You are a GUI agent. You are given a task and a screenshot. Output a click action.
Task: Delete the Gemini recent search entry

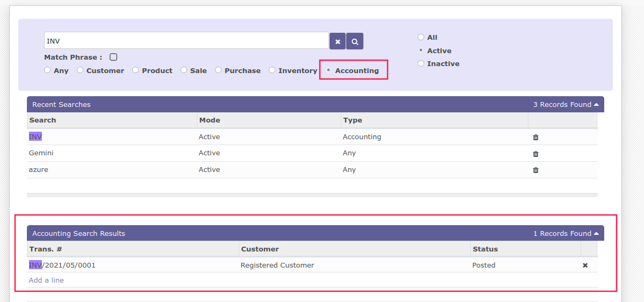click(535, 154)
